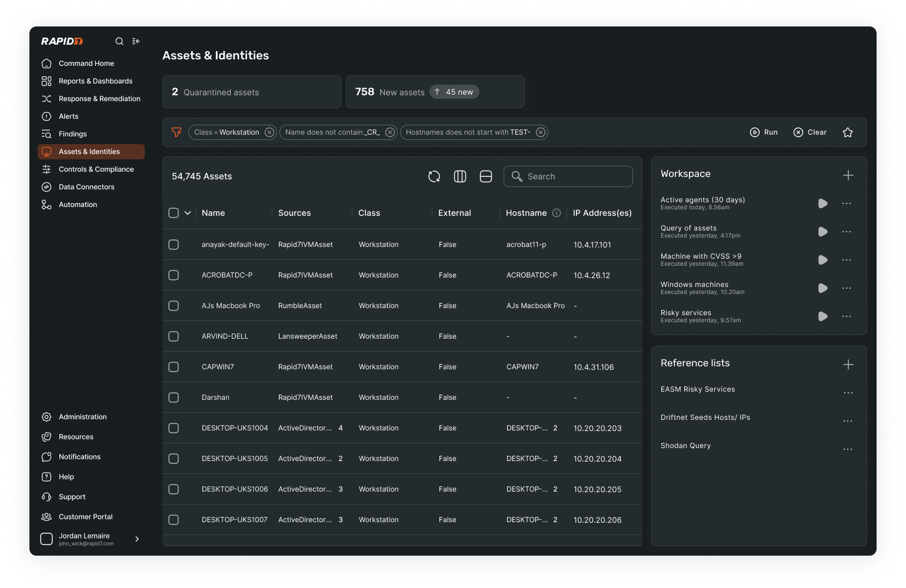Check the AJs Macbook Pro row
The height and width of the screenshot is (588, 906).
(174, 306)
